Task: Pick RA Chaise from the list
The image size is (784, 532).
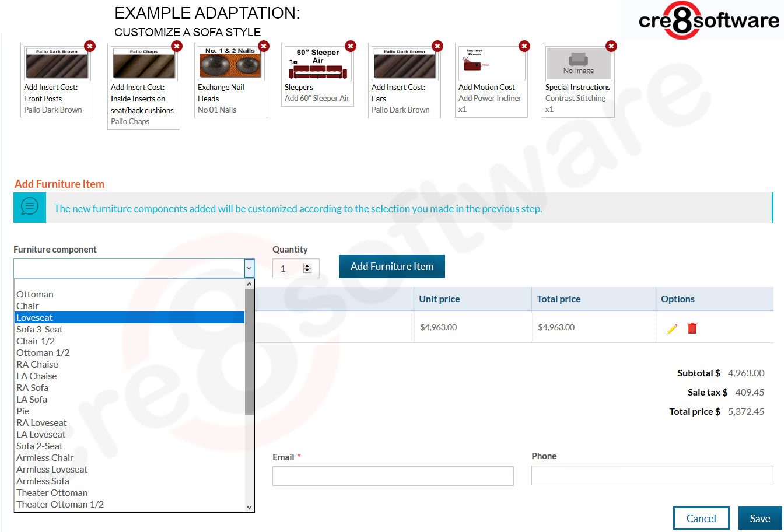Action: (x=37, y=365)
